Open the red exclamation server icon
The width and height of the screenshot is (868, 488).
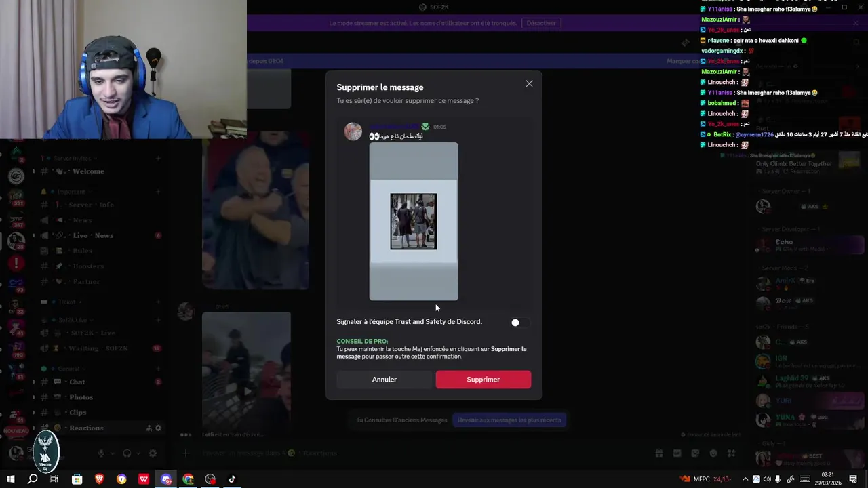pos(16,264)
